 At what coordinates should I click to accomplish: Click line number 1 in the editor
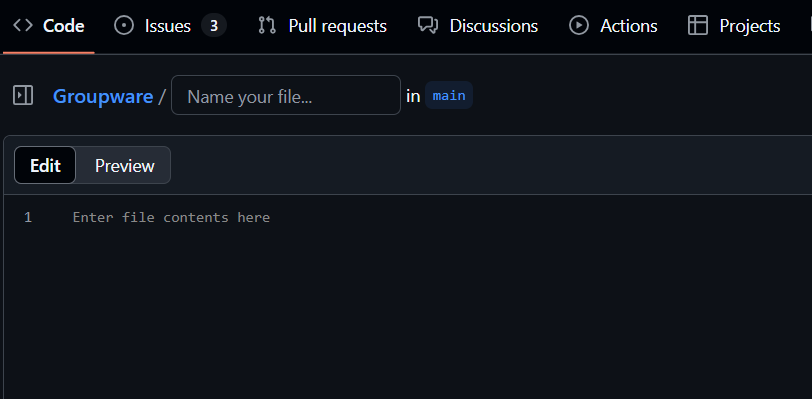28,217
